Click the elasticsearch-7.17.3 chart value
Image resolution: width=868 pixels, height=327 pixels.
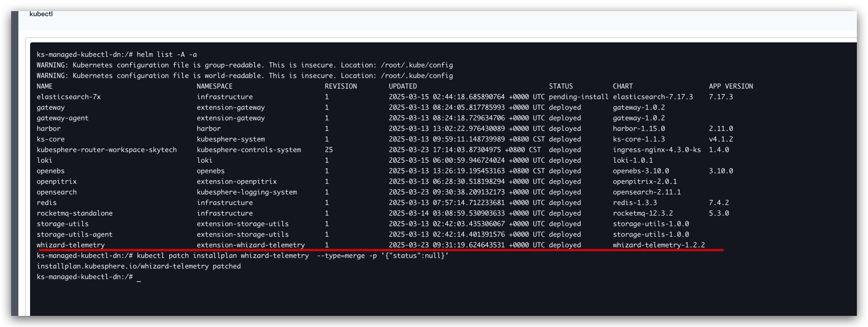tap(653, 97)
